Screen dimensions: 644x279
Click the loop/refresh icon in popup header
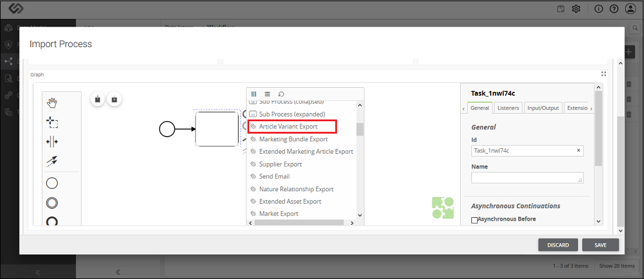coord(281,94)
